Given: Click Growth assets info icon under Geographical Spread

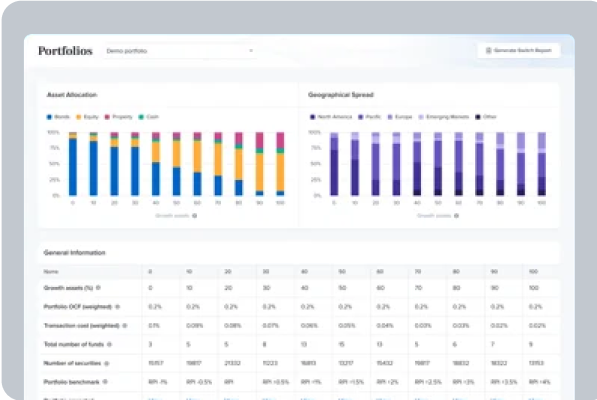Looking at the screenshot, I should (x=456, y=216).
